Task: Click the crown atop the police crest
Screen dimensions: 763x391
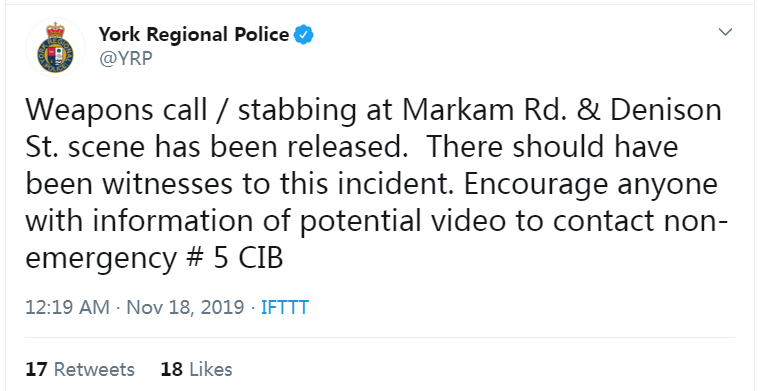Action: [55, 29]
